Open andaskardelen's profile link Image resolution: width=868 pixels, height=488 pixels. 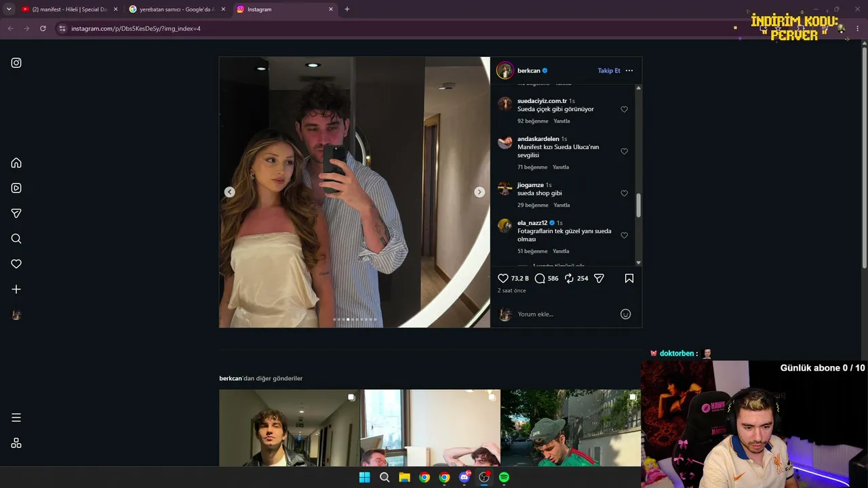pyautogui.click(x=538, y=139)
